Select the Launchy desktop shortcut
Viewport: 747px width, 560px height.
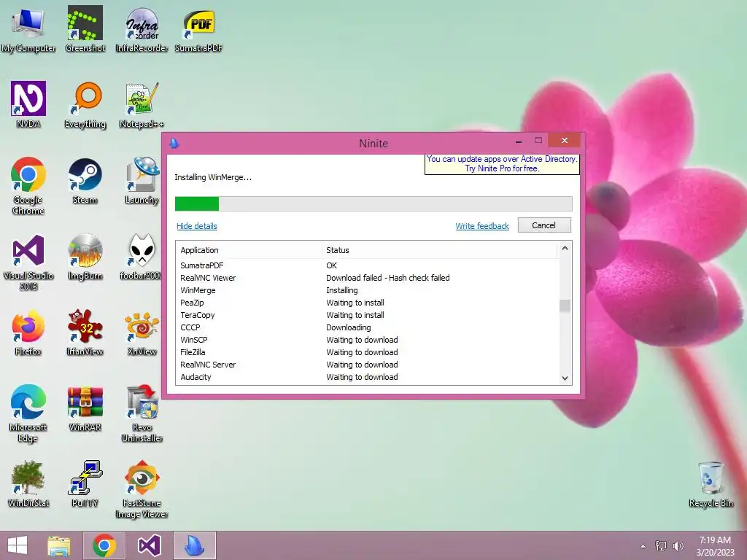(x=142, y=181)
